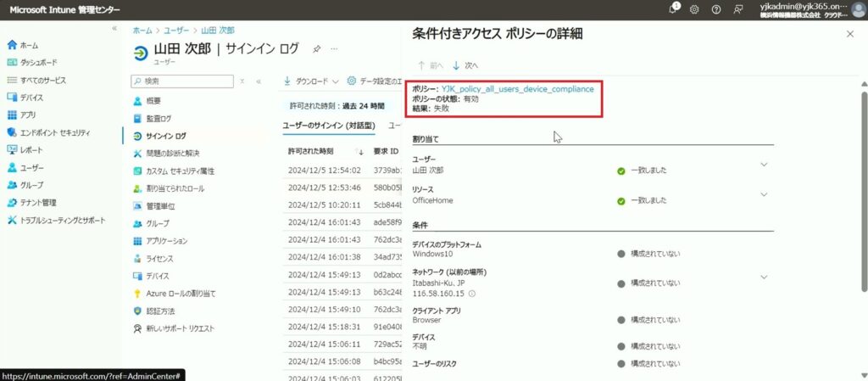This screenshot has width=868, height=381.
Task: Open グループ in the left navigation
Action: (25, 185)
